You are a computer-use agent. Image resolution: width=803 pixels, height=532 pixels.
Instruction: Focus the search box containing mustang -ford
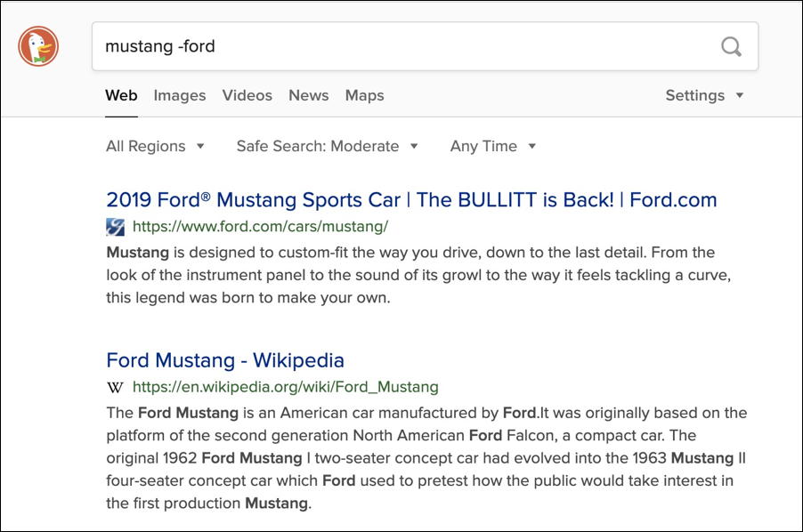[425, 46]
